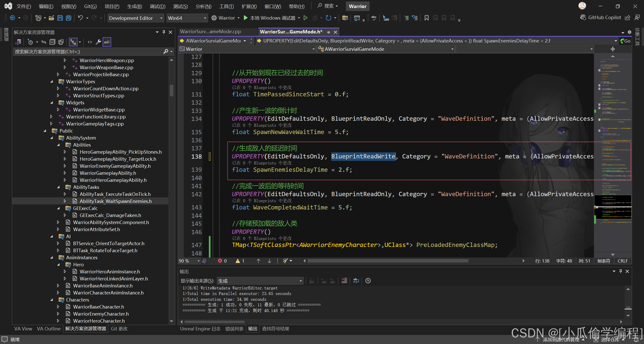Viewport: 644px width, 344px height.
Task: Click the clear output window icon
Action: click(x=344, y=281)
